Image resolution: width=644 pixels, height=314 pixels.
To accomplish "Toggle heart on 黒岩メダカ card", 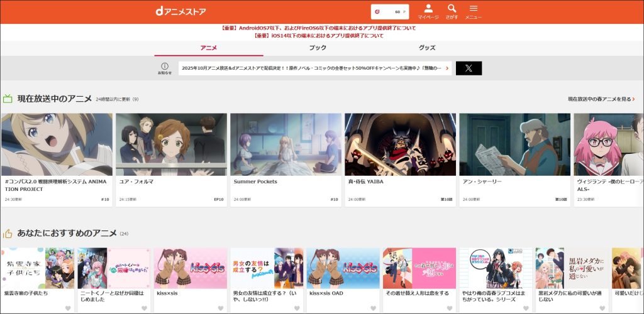I will point(602,308).
